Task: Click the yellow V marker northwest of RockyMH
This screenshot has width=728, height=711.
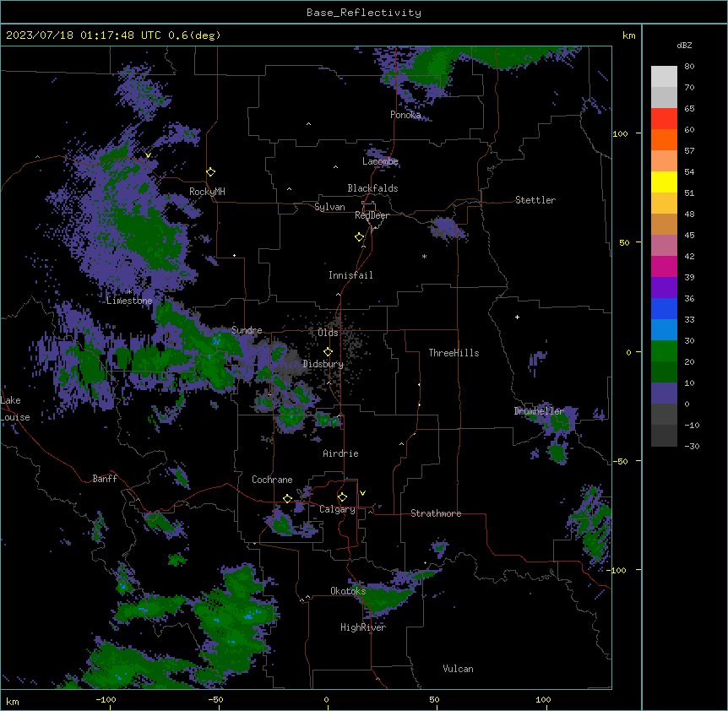Action: 148,155
